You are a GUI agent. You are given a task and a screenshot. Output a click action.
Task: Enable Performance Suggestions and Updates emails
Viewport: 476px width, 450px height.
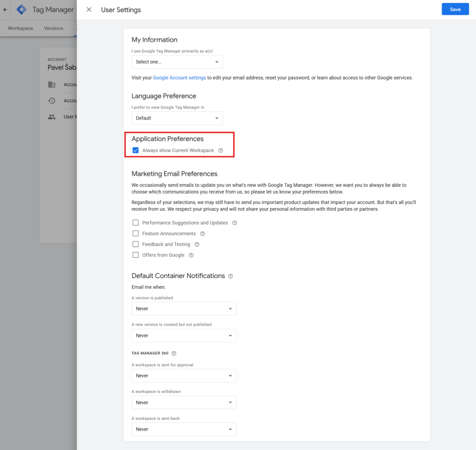click(x=135, y=223)
